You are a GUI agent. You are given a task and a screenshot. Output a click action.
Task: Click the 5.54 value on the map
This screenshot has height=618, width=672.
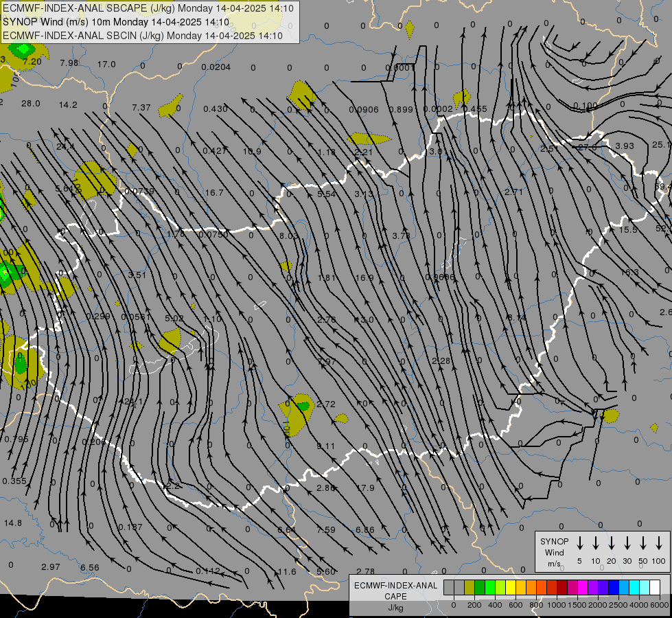(327, 194)
